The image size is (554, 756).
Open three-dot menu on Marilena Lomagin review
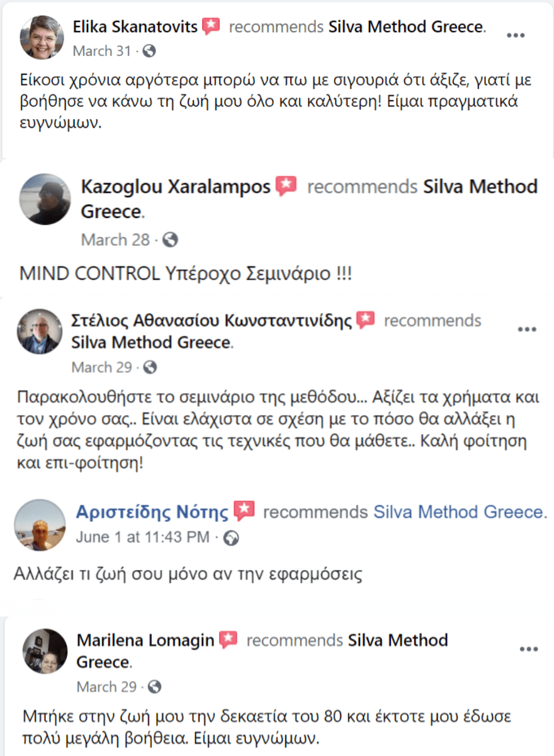[x=528, y=649]
